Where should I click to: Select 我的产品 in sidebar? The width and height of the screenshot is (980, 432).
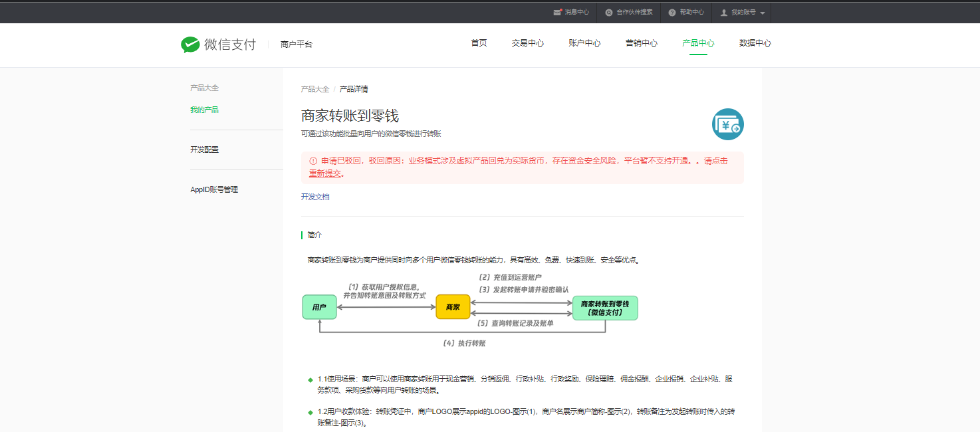click(204, 110)
